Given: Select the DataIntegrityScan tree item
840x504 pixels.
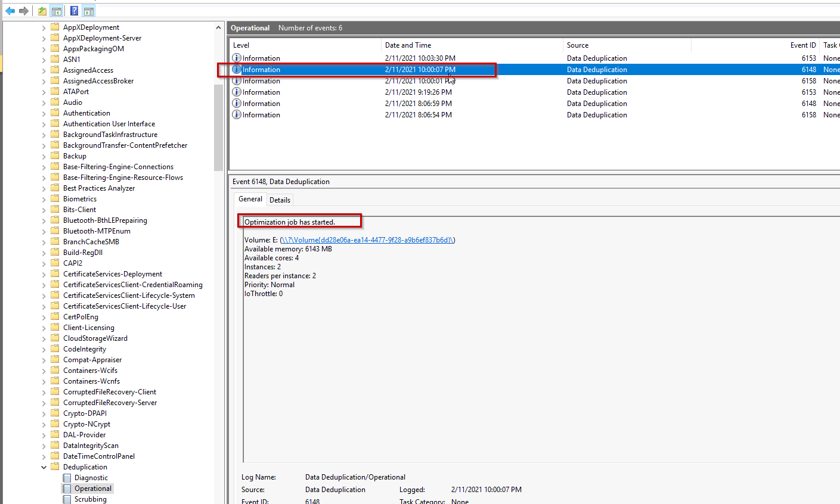Looking at the screenshot, I should coord(91,446).
